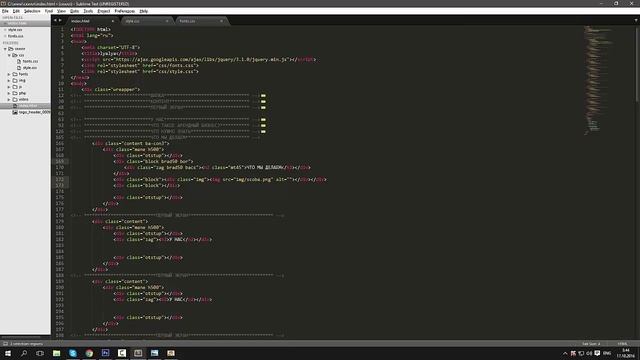Open the green file manager taskbar icon

tap(56, 353)
